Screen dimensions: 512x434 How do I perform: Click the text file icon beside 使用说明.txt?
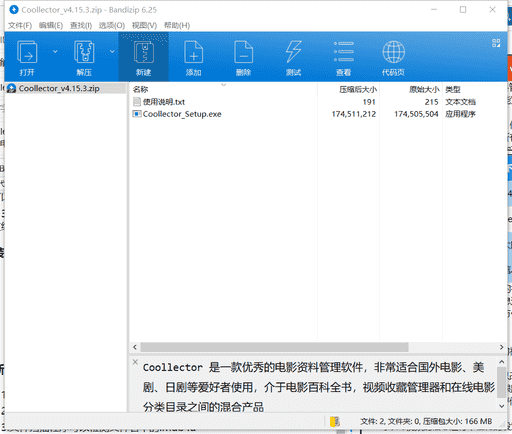137,102
